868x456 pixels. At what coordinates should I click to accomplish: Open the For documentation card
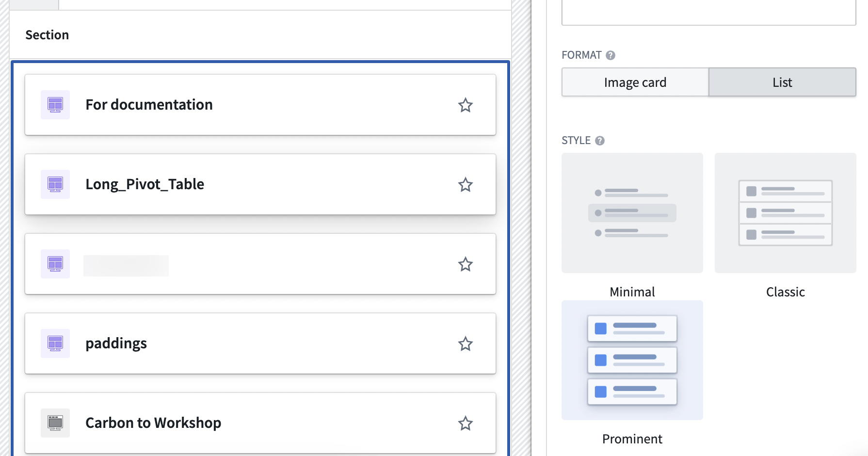coord(260,105)
